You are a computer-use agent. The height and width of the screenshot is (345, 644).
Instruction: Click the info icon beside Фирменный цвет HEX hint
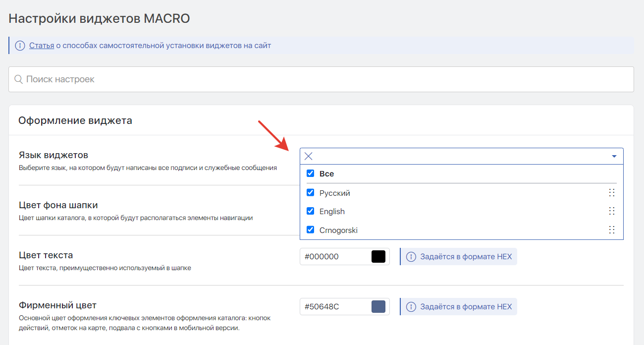[x=411, y=307]
